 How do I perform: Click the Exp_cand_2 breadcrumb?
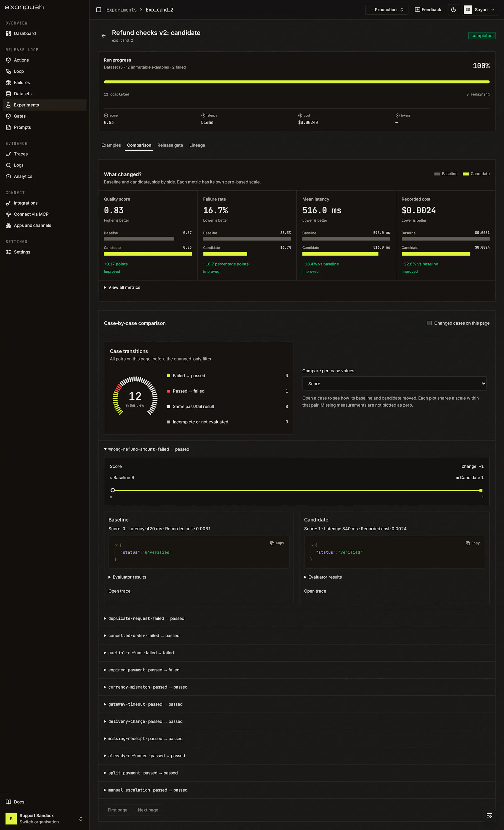160,10
